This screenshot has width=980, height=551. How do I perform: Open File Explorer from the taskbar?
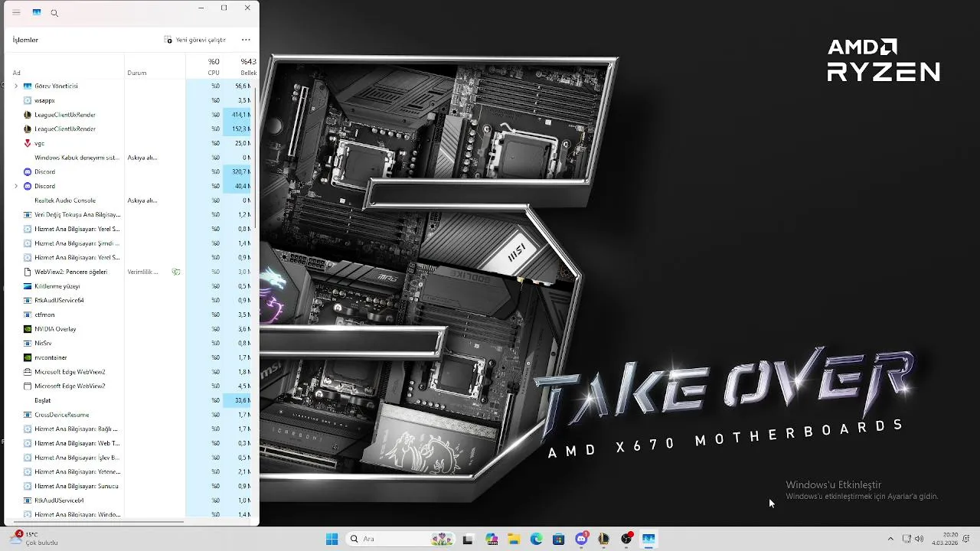coord(514,539)
